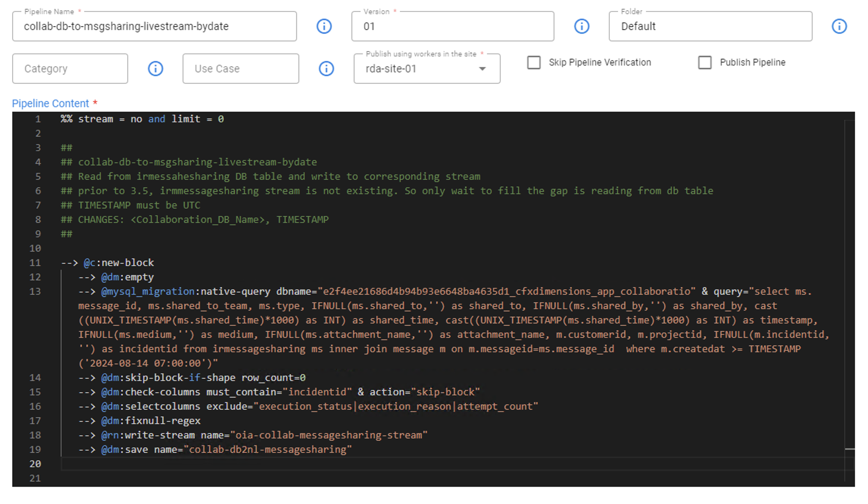Open the rda-site-01 workers dropdown arrow

(482, 69)
